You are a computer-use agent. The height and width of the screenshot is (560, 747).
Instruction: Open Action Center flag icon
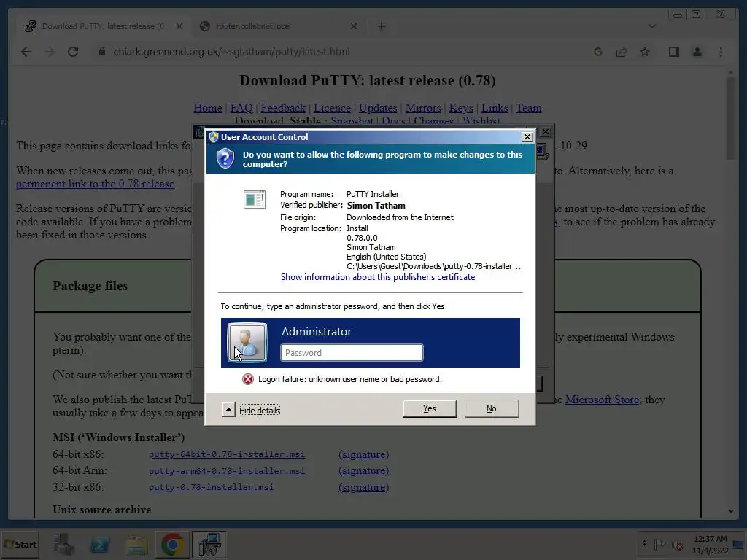point(659,544)
